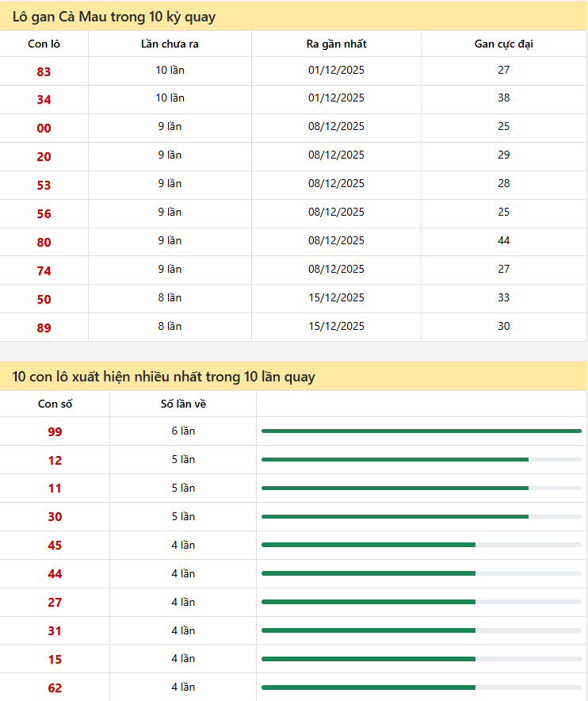This screenshot has height=701, width=588.
Task: Click the red number 00
Action: [44, 128]
